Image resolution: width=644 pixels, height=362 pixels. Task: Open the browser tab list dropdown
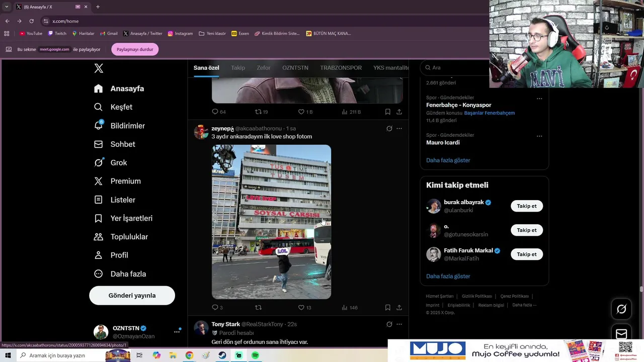[x=7, y=7]
